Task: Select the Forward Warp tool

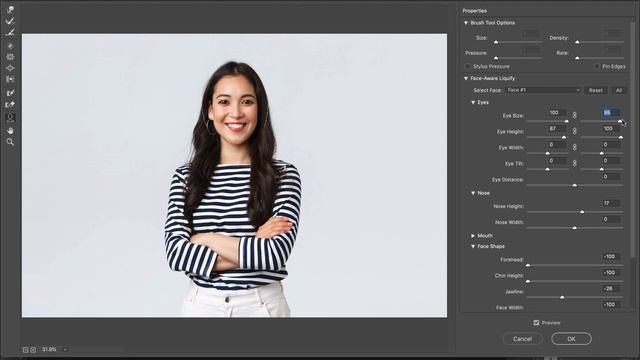Action: [x=10, y=9]
